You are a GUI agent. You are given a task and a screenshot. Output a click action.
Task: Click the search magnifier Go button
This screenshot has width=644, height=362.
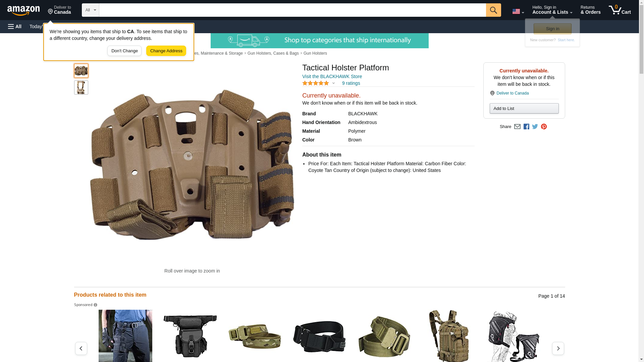click(493, 10)
